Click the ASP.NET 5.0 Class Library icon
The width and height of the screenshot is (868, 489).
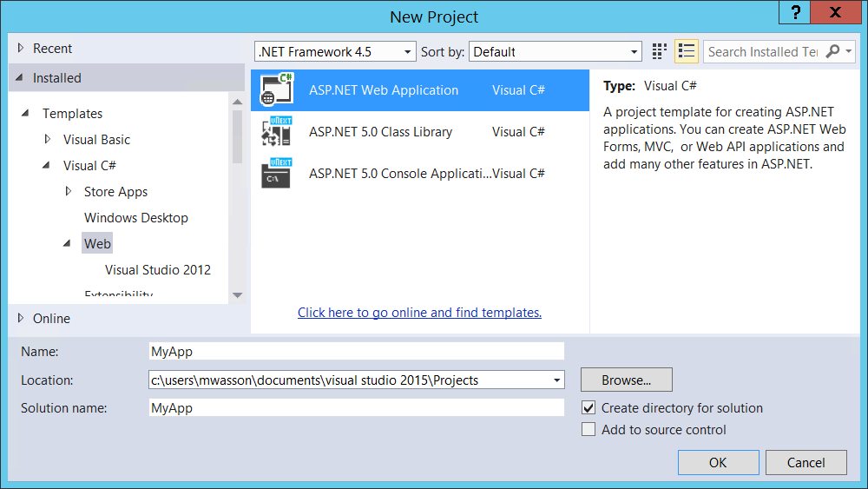tap(277, 132)
